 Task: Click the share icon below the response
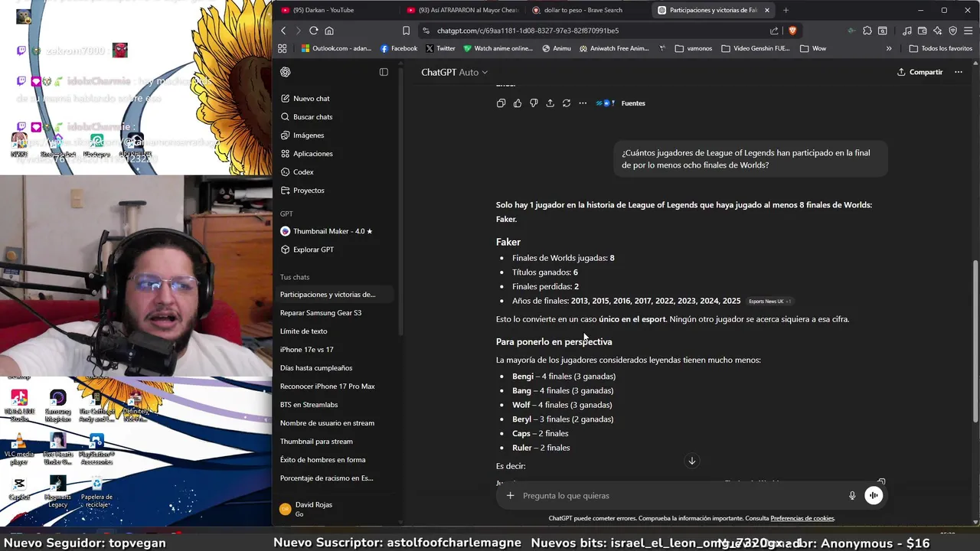click(550, 103)
